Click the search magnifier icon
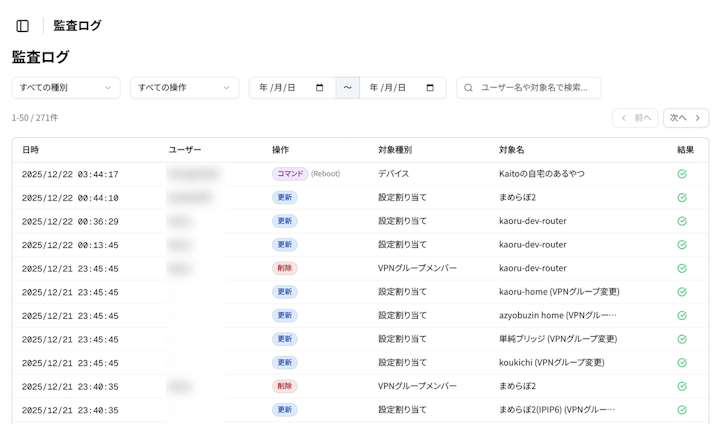Screen dimensions: 720x424 point(469,88)
